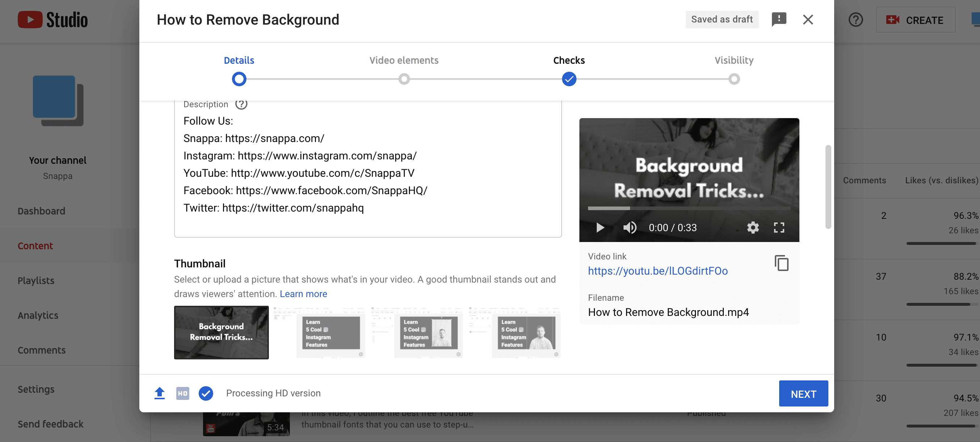Enter fullscreen in video preview
The width and height of the screenshot is (980, 442).
click(779, 227)
